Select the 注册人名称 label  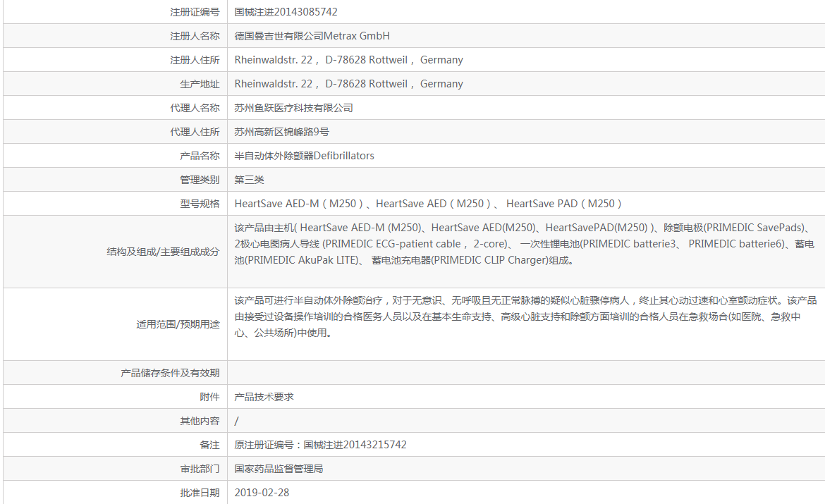point(195,36)
